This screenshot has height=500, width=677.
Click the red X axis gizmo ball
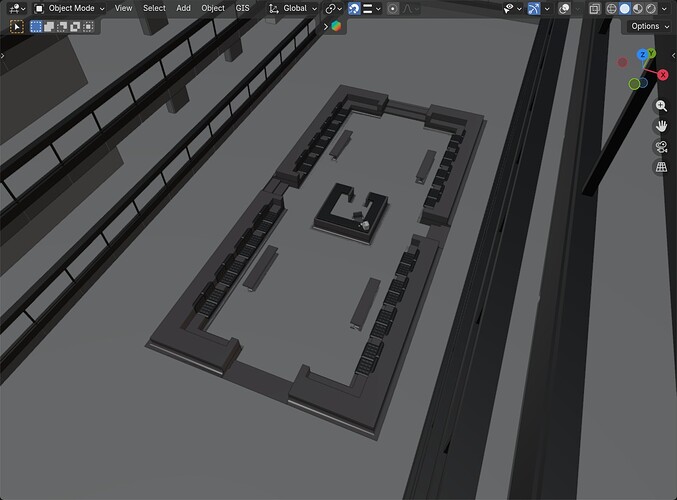pyautogui.click(x=663, y=75)
